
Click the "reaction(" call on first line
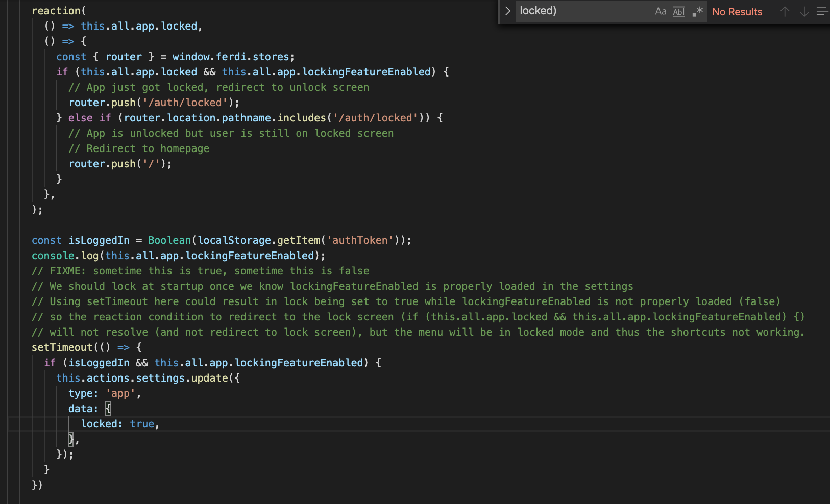coord(59,11)
